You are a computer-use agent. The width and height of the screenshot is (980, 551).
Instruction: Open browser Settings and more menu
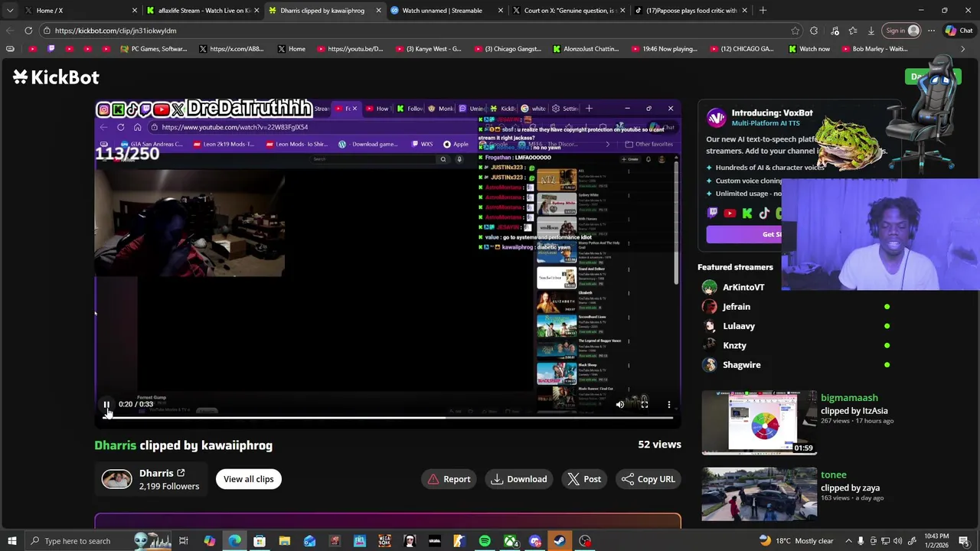pos(931,31)
